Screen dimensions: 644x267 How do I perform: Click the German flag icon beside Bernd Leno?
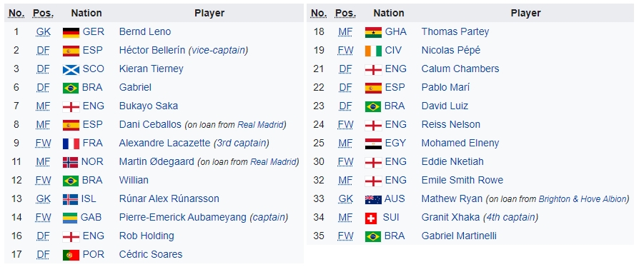click(x=71, y=32)
